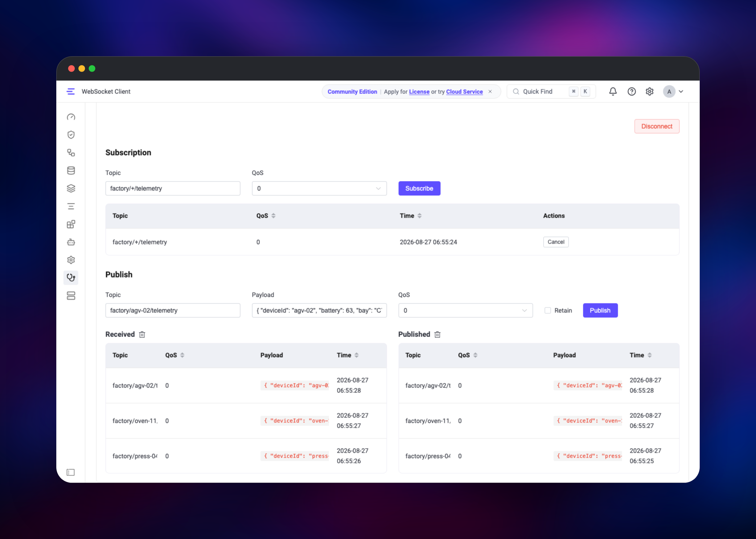Screen dimensions: 756x539
Task: Follow the Cloud Service link
Action: click(464, 92)
